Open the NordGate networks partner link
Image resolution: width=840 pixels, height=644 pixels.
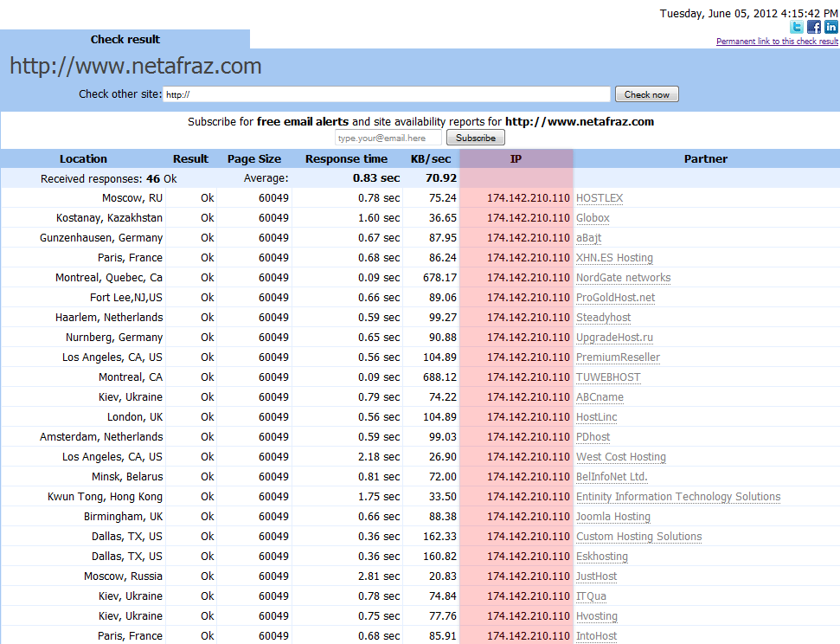click(623, 278)
